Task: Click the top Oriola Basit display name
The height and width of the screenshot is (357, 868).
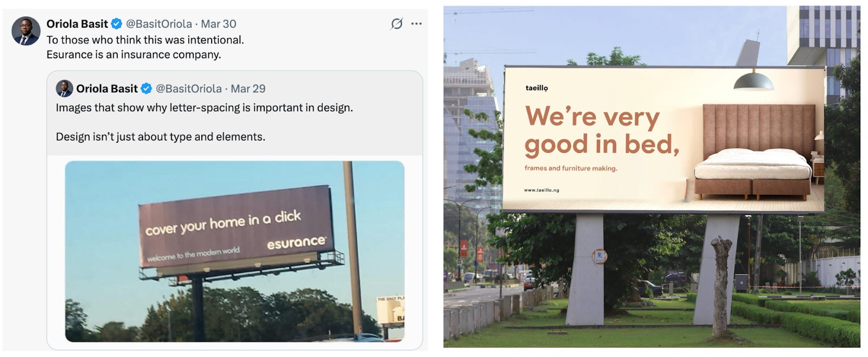Action: point(77,24)
